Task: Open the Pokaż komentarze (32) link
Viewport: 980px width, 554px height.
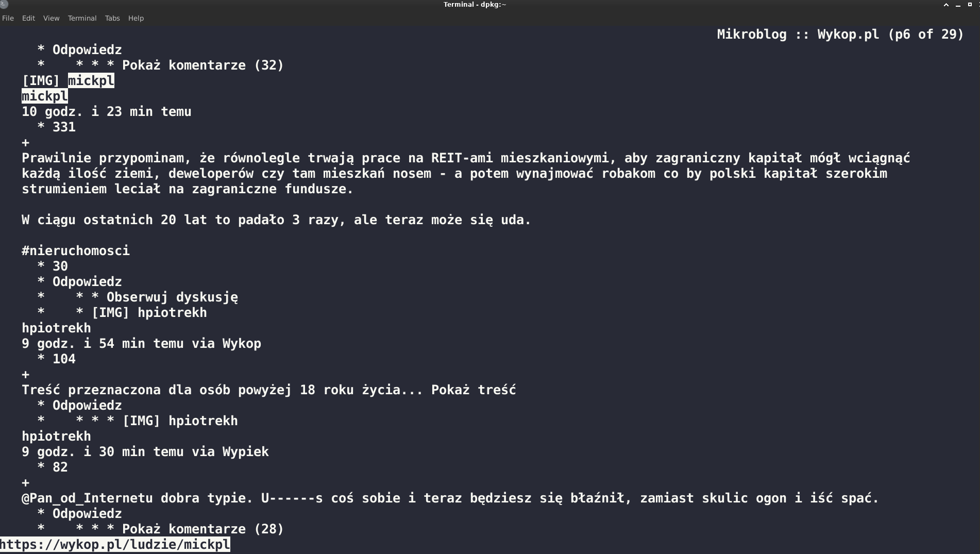Action: tap(203, 65)
